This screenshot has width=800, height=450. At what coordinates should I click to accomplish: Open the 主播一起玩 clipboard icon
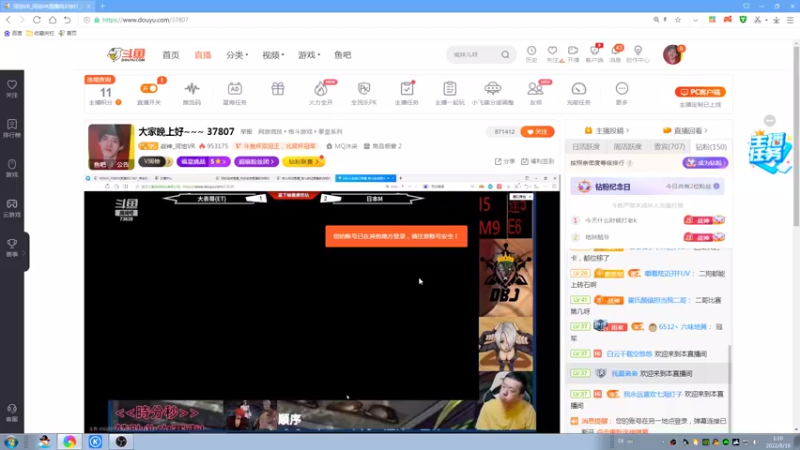click(x=449, y=92)
